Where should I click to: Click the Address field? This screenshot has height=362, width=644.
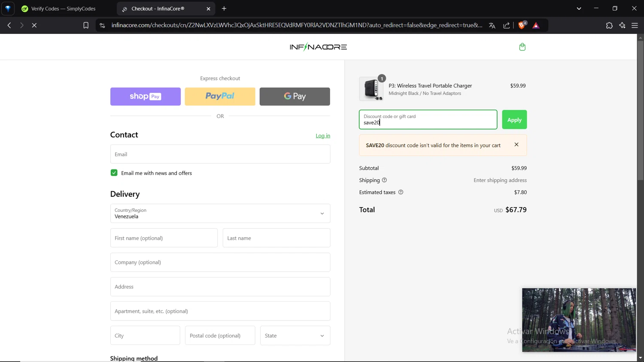pyautogui.click(x=220, y=287)
